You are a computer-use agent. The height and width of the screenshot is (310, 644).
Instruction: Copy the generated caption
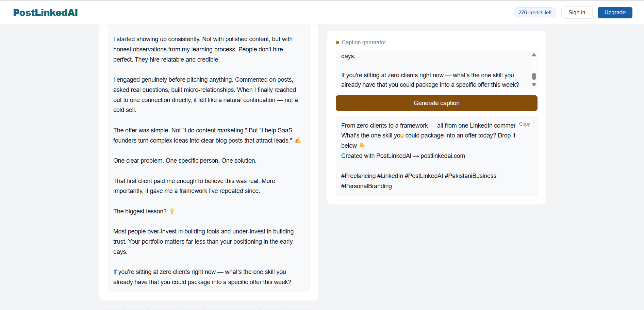click(x=524, y=124)
